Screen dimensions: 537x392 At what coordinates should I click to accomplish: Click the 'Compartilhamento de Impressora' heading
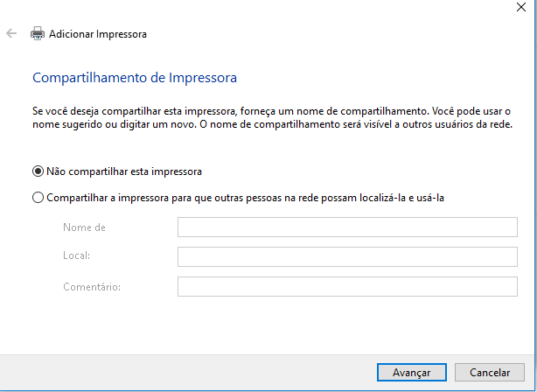(135, 78)
